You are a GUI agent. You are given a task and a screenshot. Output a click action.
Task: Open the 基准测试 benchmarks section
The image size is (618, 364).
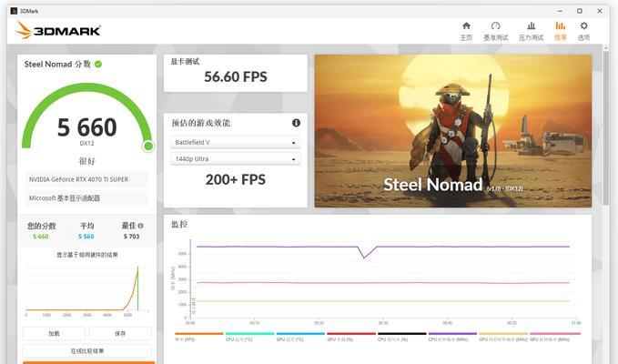click(495, 31)
